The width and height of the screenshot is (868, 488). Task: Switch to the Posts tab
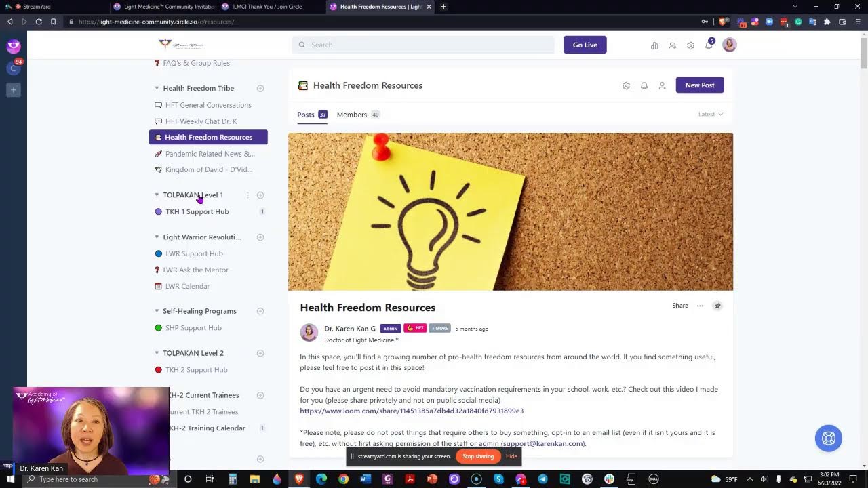click(x=312, y=115)
